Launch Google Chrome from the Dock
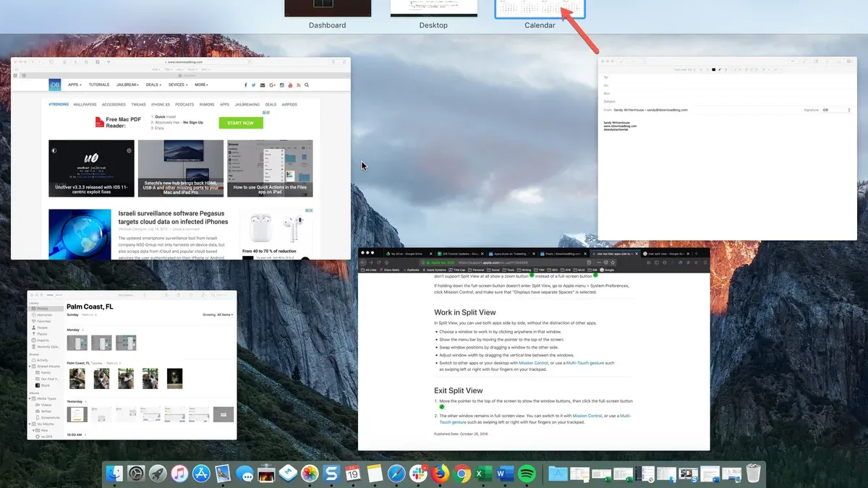 click(461, 474)
